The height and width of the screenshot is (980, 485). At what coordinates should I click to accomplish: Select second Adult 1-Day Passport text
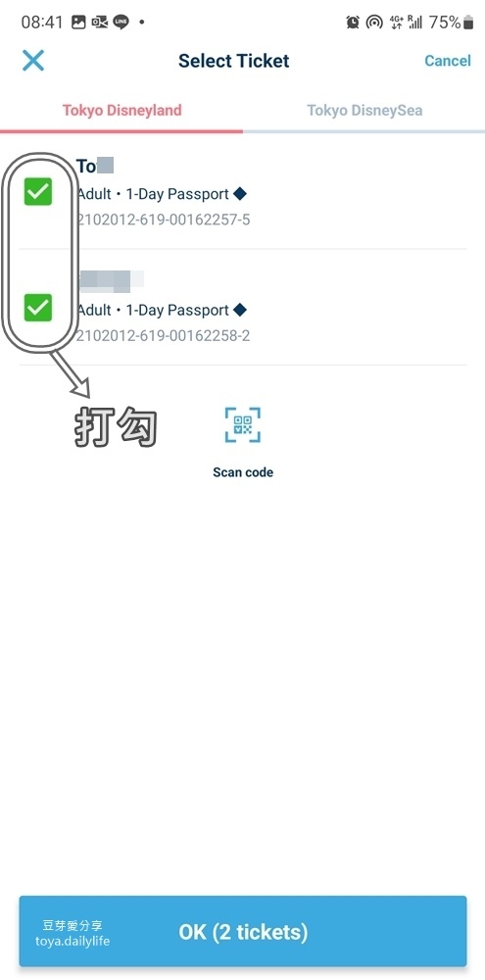point(153,310)
